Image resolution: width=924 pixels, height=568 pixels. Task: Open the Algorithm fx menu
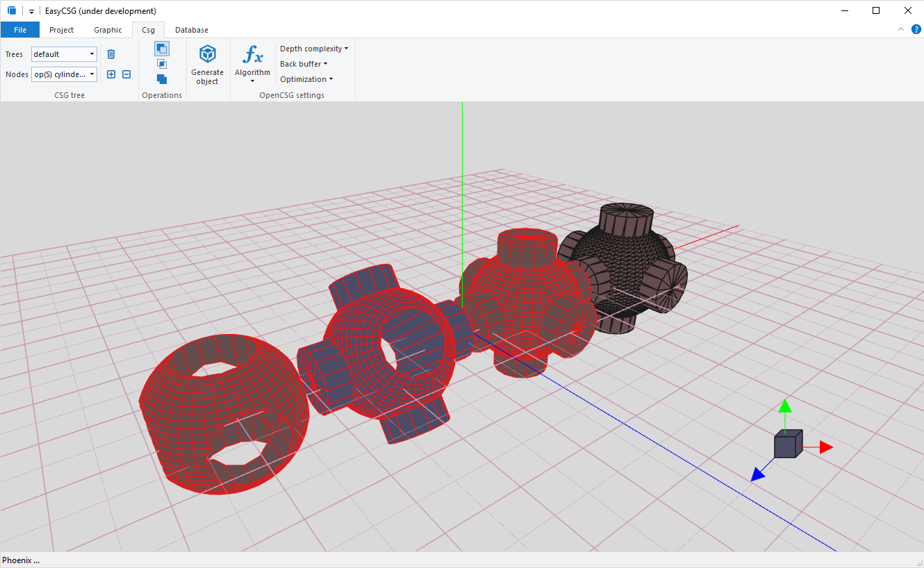(252, 64)
